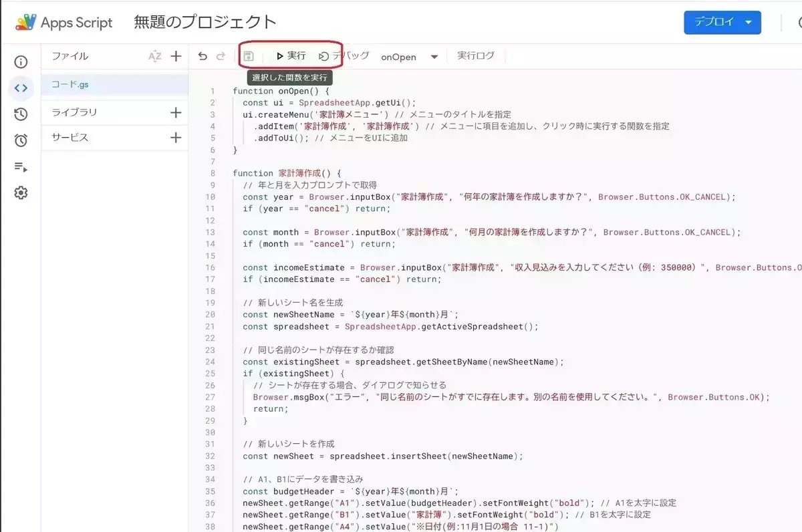
Task: Save the project with floppy disk icon
Action: [249, 56]
